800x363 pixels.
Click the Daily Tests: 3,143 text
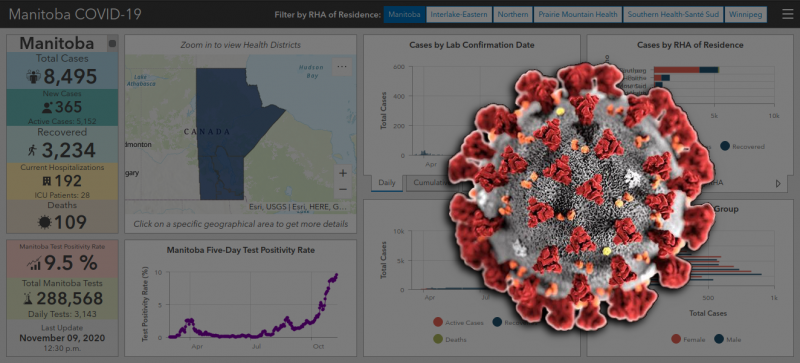[62, 314]
